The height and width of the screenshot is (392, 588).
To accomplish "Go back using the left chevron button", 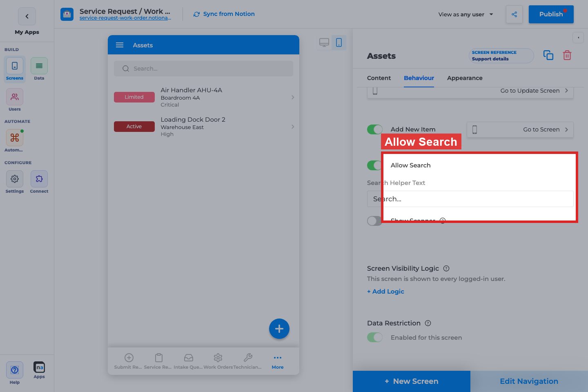I will [x=27, y=16].
